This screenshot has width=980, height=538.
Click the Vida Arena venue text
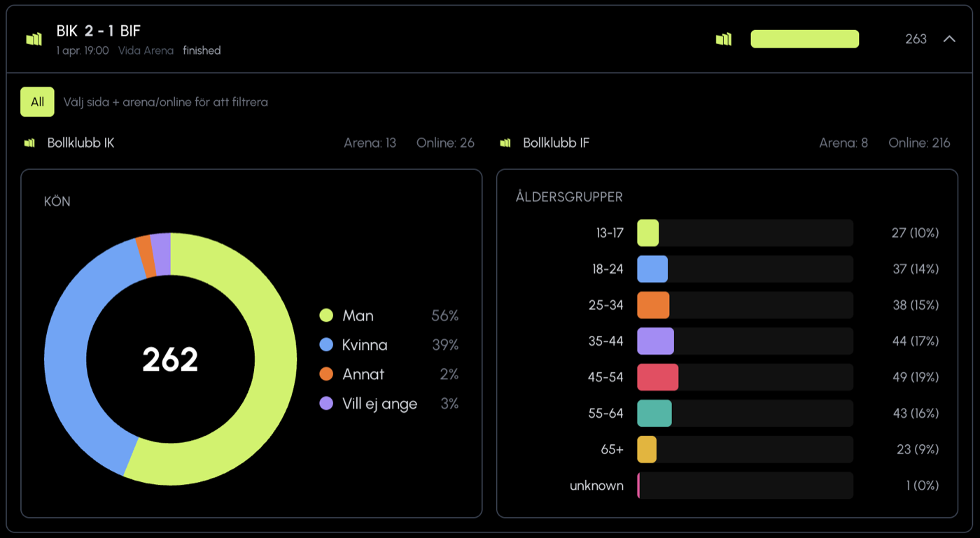point(146,50)
